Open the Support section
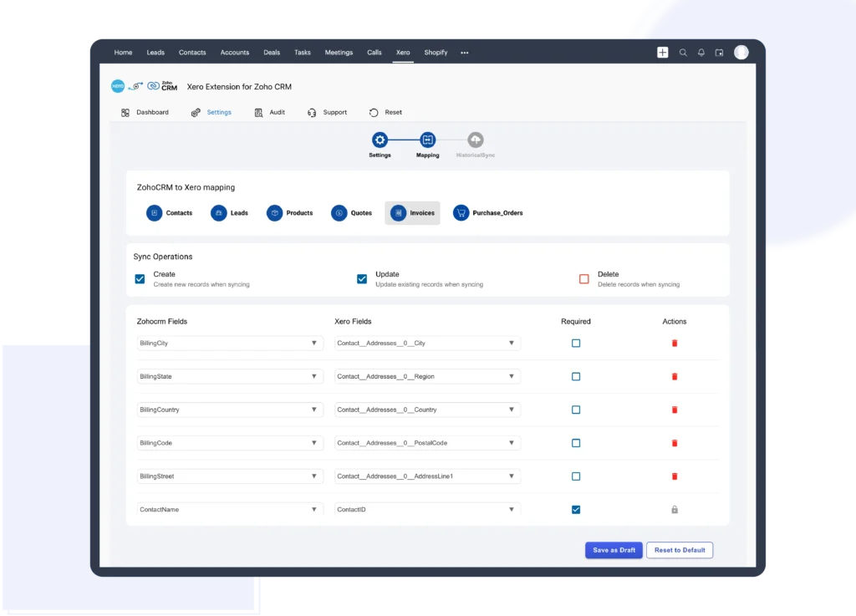856x616 pixels. (x=326, y=111)
